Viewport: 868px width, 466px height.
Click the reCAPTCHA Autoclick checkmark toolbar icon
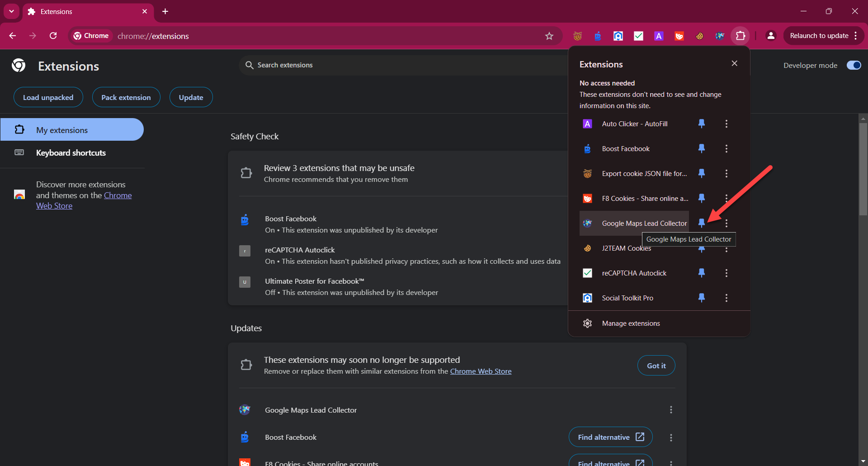point(638,36)
